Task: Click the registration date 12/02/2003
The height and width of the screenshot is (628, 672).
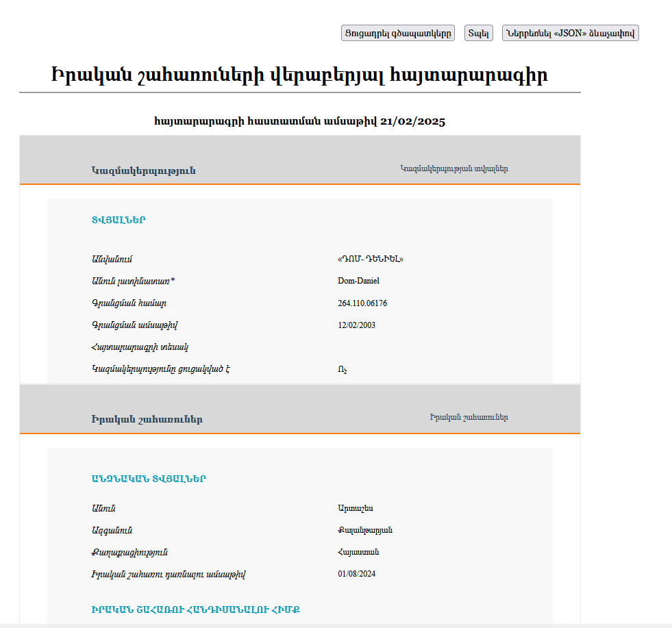Action: (356, 325)
